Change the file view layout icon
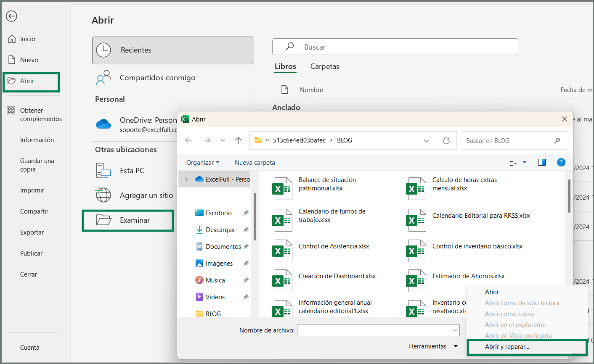Viewport: 594px width, 364px height. (513, 162)
